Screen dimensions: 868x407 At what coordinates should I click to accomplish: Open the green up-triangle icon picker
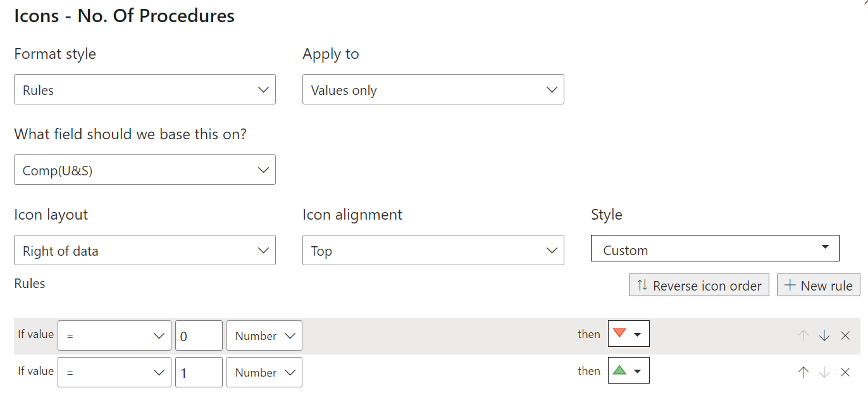(629, 370)
